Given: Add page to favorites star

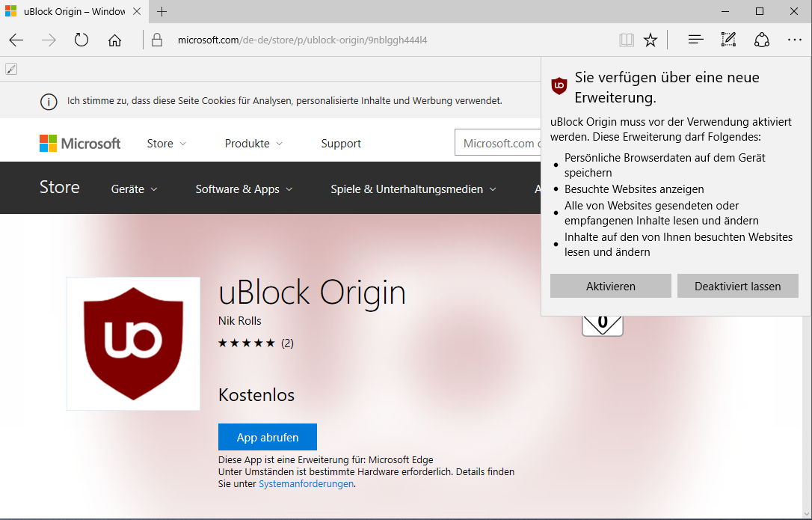Looking at the screenshot, I should pyautogui.click(x=650, y=40).
